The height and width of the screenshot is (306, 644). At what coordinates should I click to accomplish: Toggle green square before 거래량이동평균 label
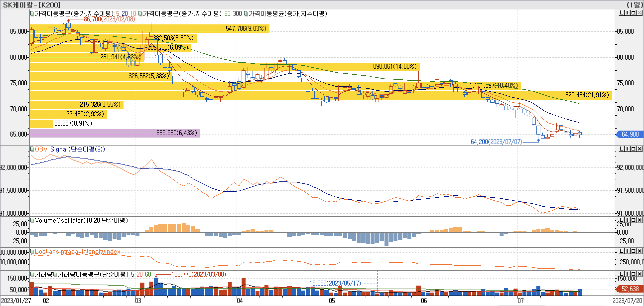(x=55, y=274)
